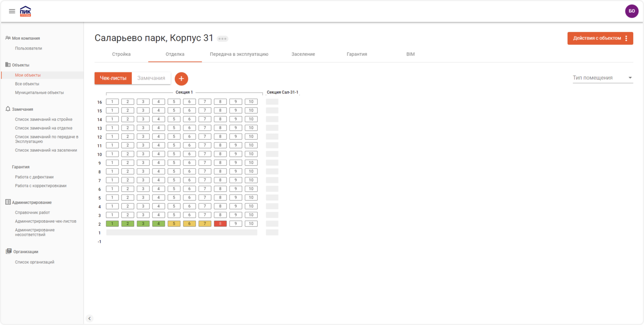Viewport: 644px width, 325px height.
Task: Switch to the BIM tab
Action: click(x=411, y=54)
